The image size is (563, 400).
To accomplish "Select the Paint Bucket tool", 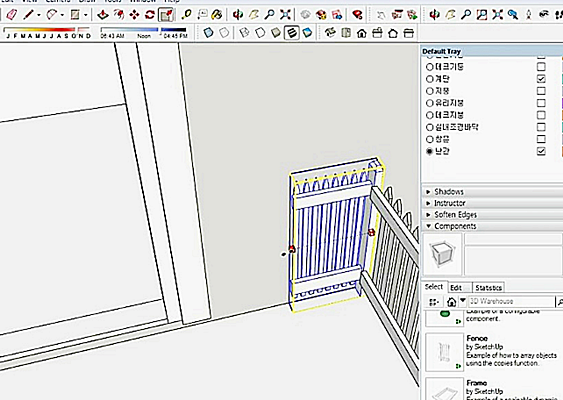I will [217, 14].
